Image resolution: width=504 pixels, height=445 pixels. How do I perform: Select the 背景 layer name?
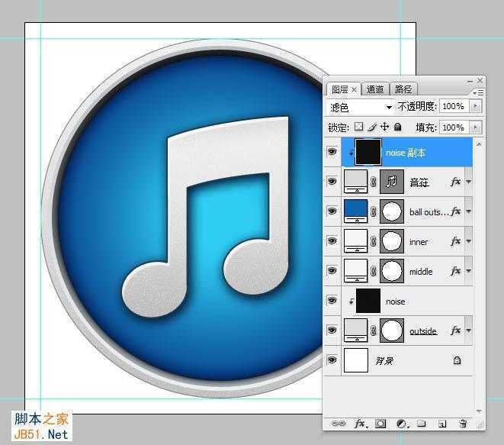click(x=384, y=361)
